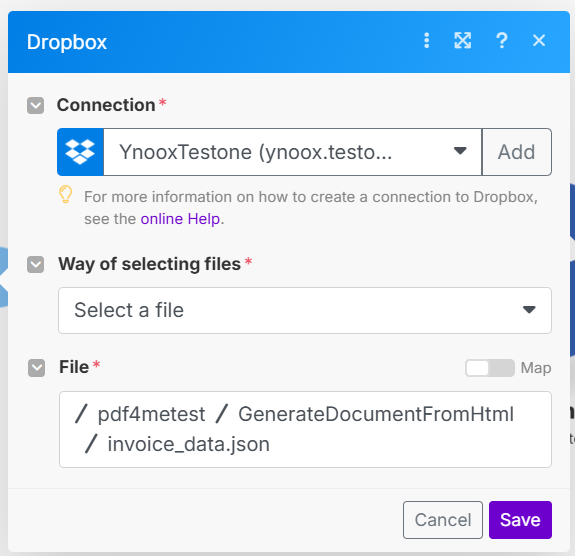This screenshot has height=556, width=575.
Task: Collapse the File section chevron
Action: click(x=36, y=368)
